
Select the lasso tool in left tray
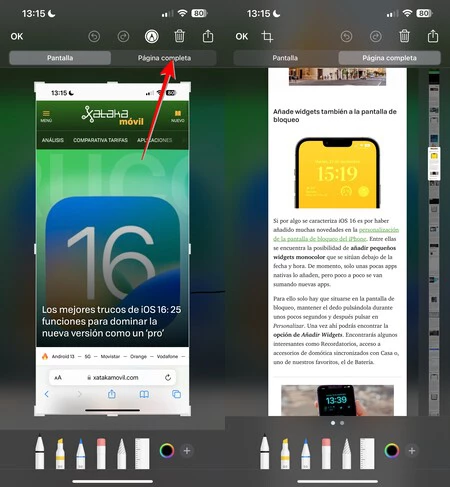(x=122, y=453)
